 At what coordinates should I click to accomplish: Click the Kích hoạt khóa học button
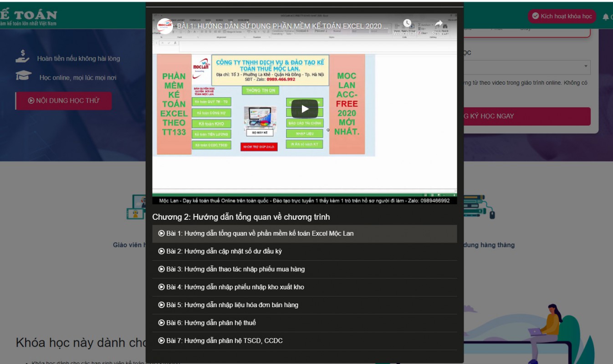pyautogui.click(x=562, y=16)
